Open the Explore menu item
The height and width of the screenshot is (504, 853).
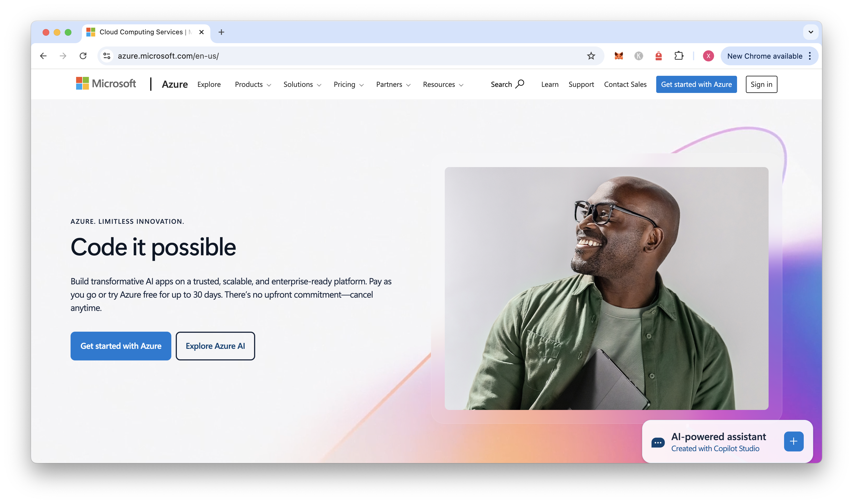tap(209, 85)
